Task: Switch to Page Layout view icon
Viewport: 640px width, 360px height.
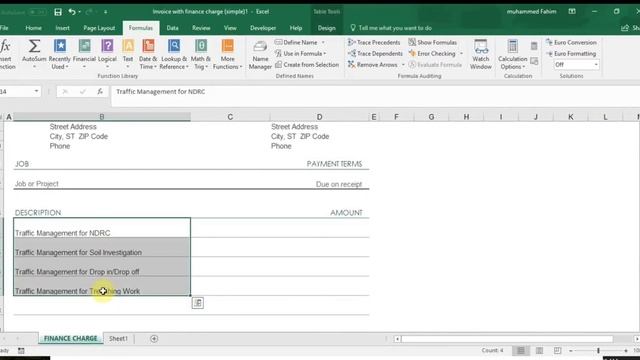Action: [539, 351]
